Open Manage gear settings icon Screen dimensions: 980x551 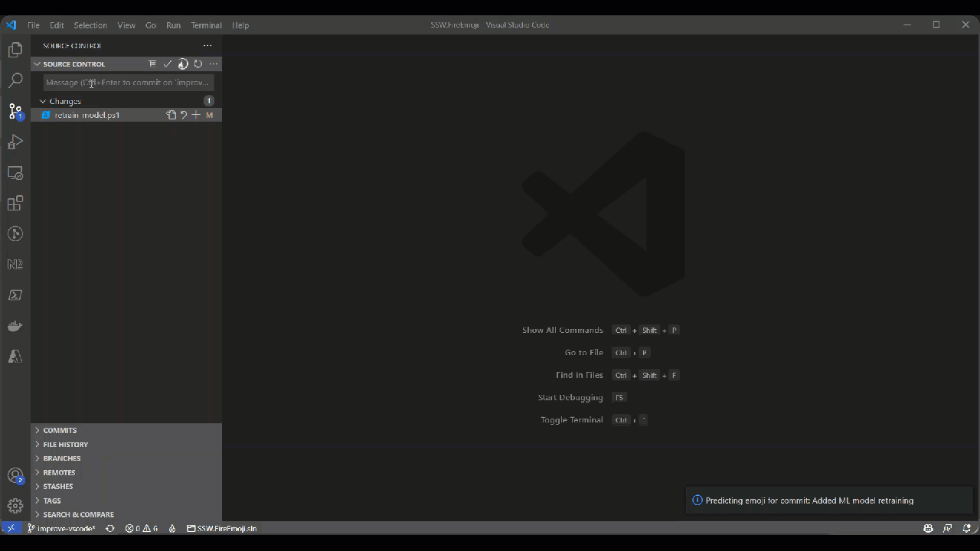(x=15, y=506)
